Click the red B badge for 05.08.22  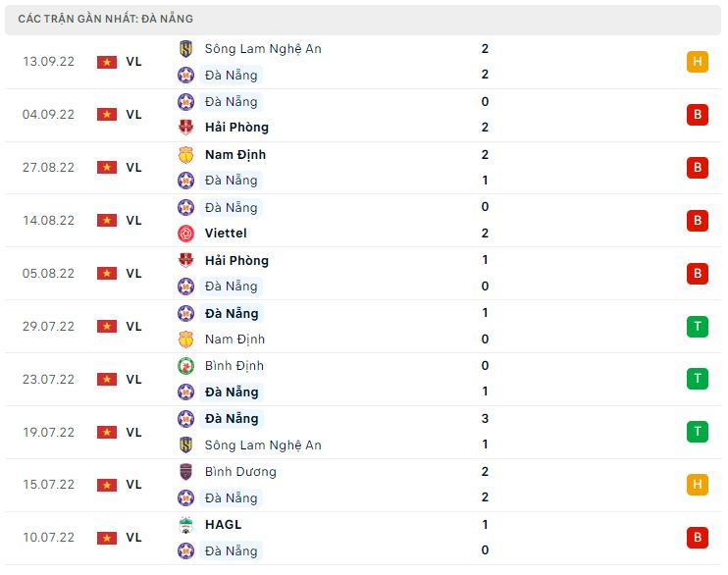coord(698,274)
